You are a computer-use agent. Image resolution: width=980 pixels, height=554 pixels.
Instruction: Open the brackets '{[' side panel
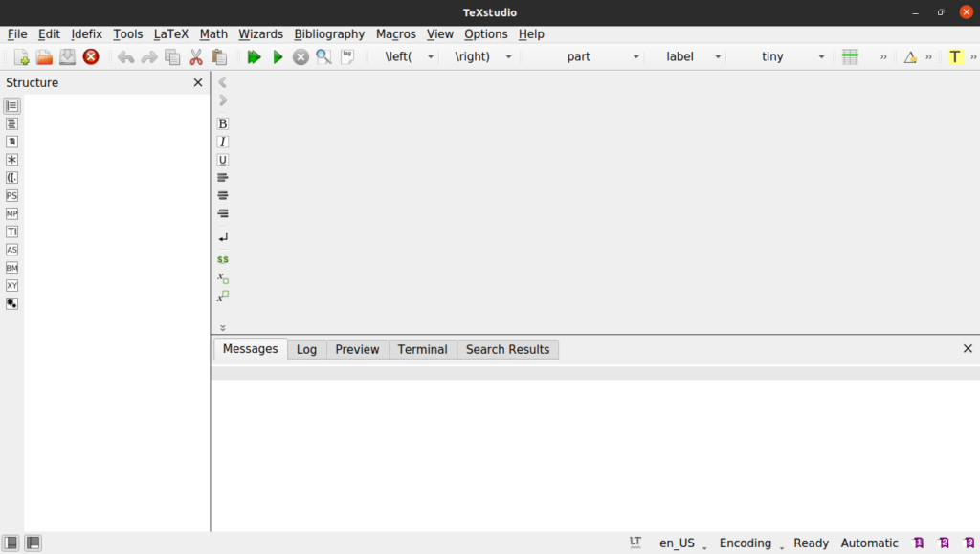pyautogui.click(x=11, y=178)
